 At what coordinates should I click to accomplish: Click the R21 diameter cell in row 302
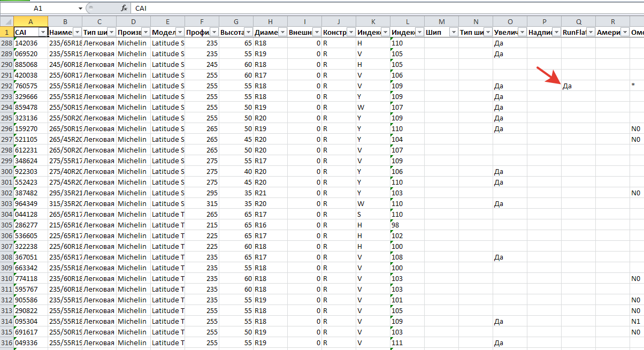point(270,193)
